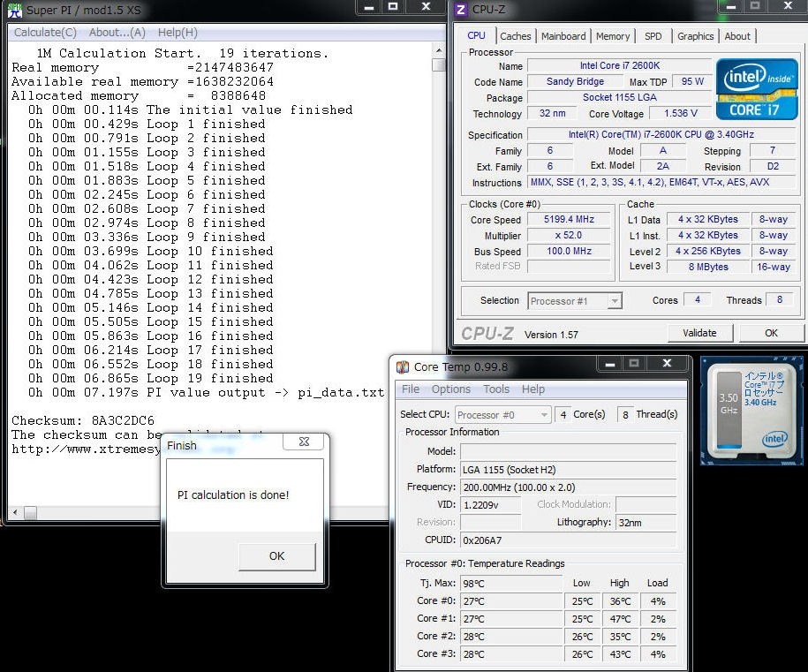Click the Loop 19 finished line in Super PI
This screenshot has width=808, height=672.
(x=150, y=378)
